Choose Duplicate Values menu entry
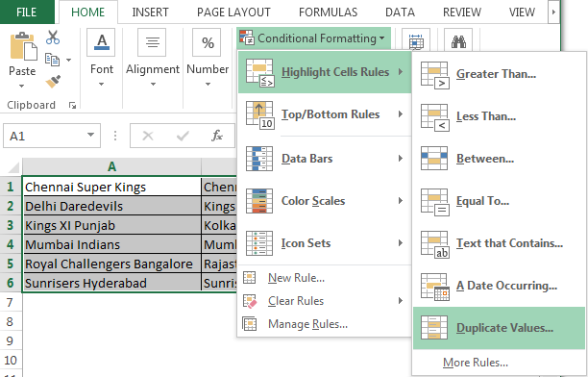Viewport: 588px width, 377px height. 499,328
